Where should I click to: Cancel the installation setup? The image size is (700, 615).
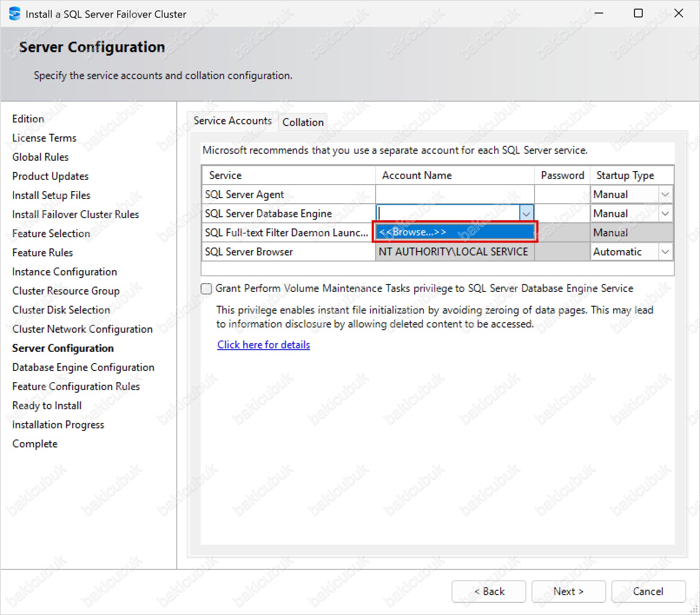[648, 592]
